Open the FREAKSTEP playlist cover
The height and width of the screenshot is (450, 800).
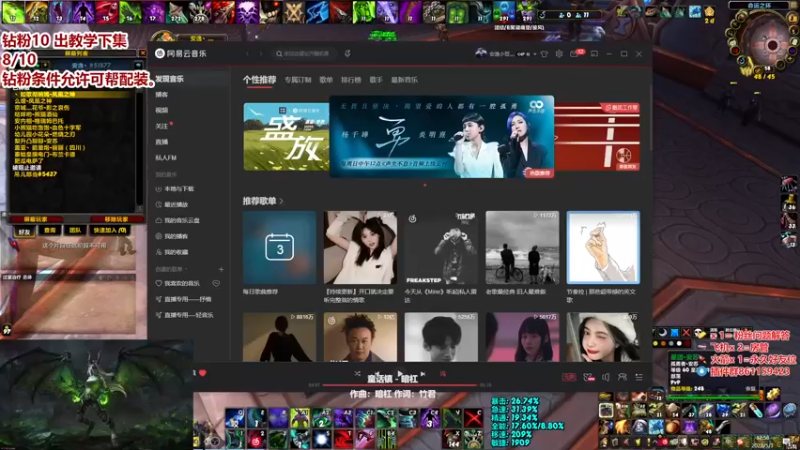pyautogui.click(x=441, y=247)
